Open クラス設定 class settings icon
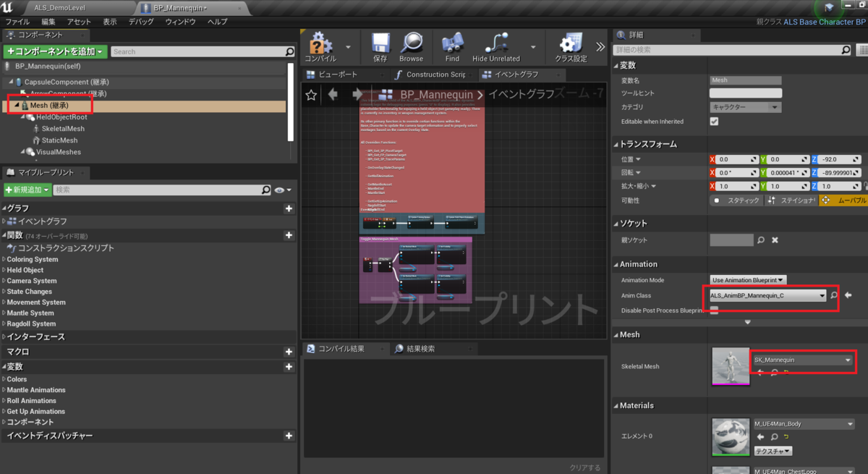Image resolution: width=868 pixels, height=474 pixels. tap(571, 46)
